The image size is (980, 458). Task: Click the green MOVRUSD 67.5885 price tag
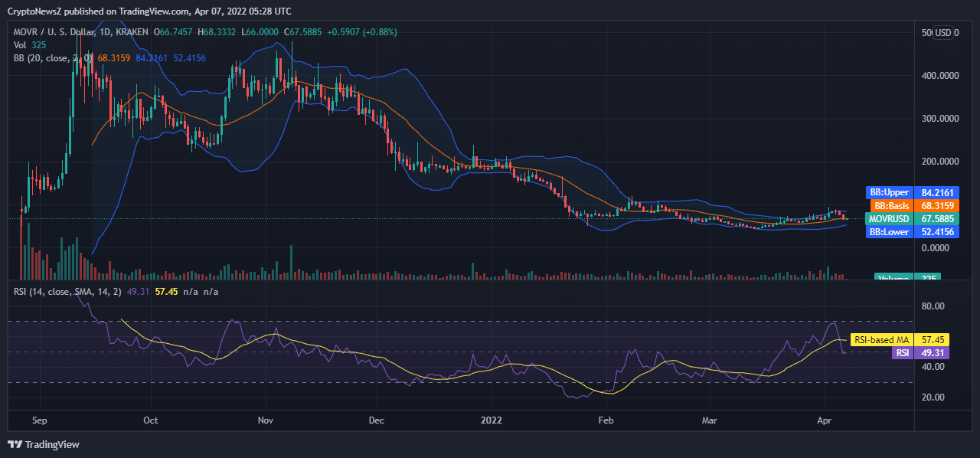click(911, 218)
